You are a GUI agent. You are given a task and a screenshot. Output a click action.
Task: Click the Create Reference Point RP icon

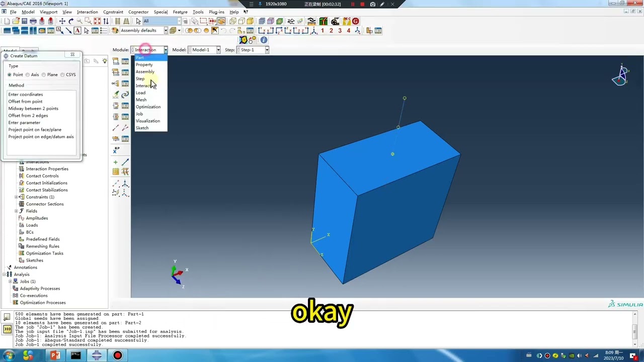click(116, 150)
